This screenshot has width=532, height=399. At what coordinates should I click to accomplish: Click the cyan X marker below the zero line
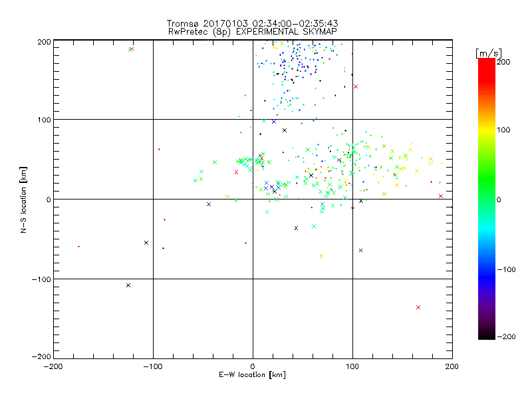coord(314,226)
